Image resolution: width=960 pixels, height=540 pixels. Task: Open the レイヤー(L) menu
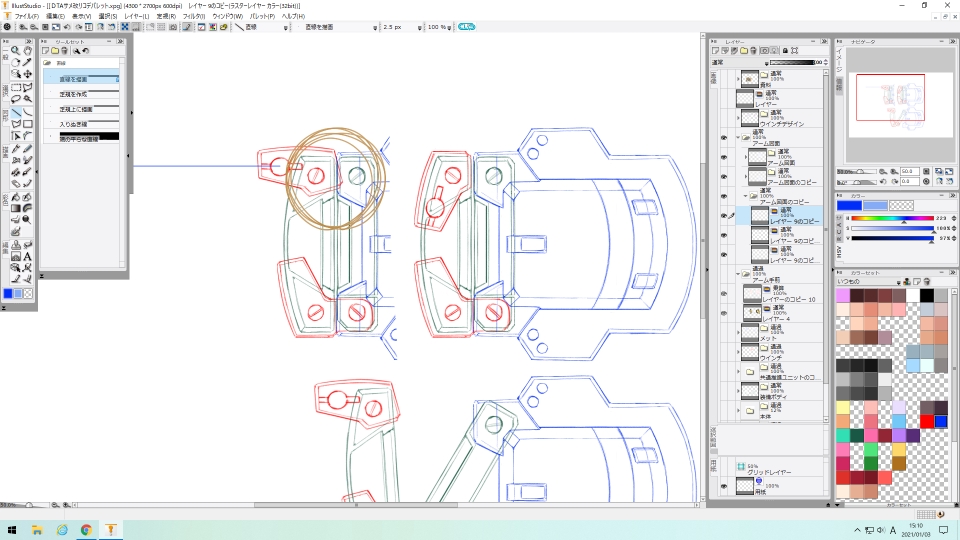pyautogui.click(x=137, y=17)
